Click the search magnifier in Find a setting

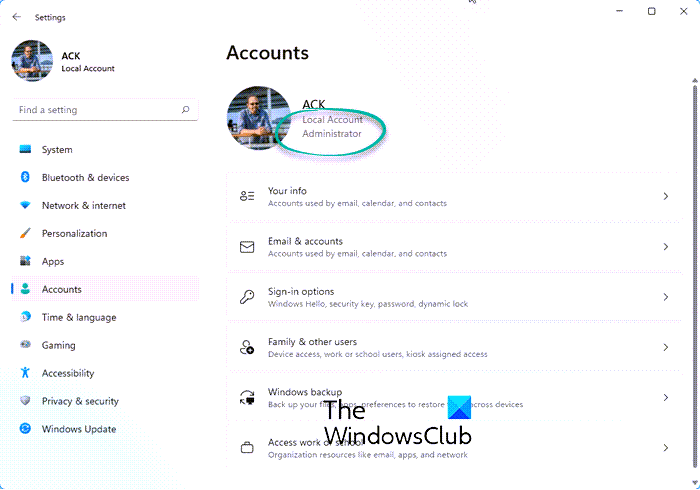[x=185, y=109]
